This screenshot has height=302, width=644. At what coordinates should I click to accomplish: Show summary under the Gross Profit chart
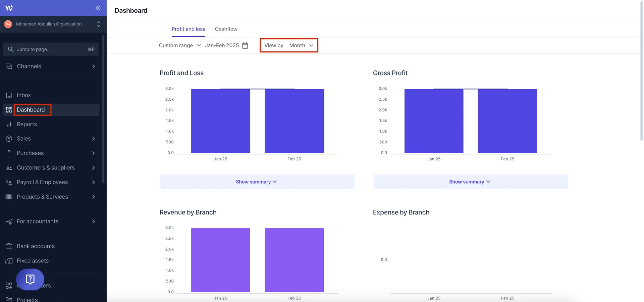pos(470,182)
